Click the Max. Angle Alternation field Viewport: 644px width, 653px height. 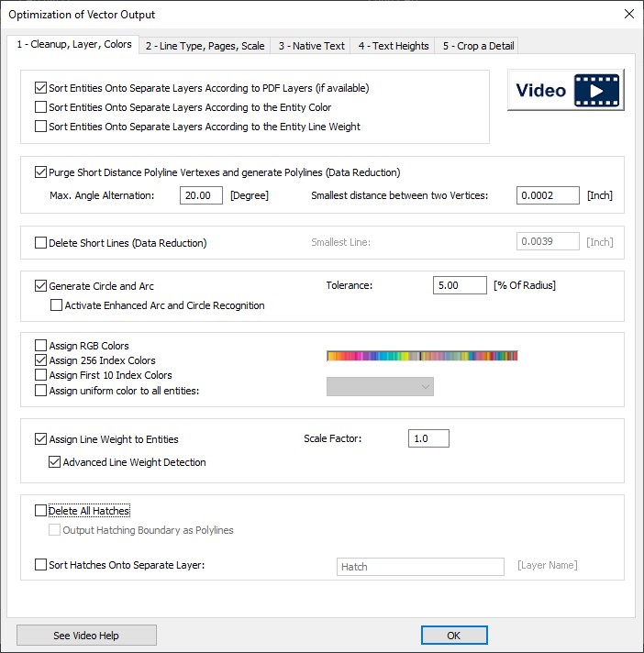[x=201, y=195]
